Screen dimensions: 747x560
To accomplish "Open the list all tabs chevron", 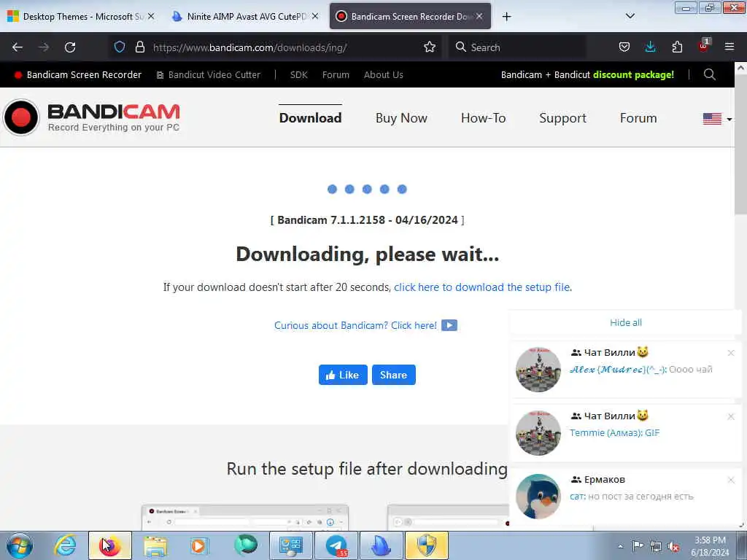I will click(x=630, y=16).
